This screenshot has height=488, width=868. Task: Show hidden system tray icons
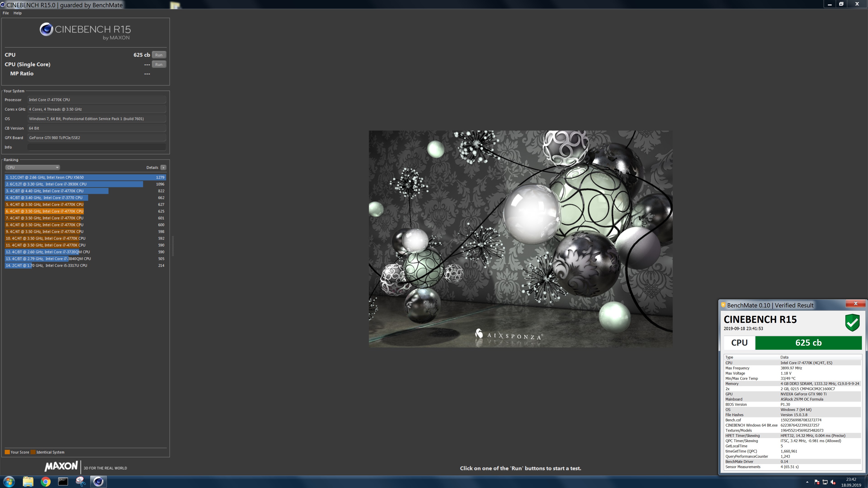pyautogui.click(x=807, y=482)
